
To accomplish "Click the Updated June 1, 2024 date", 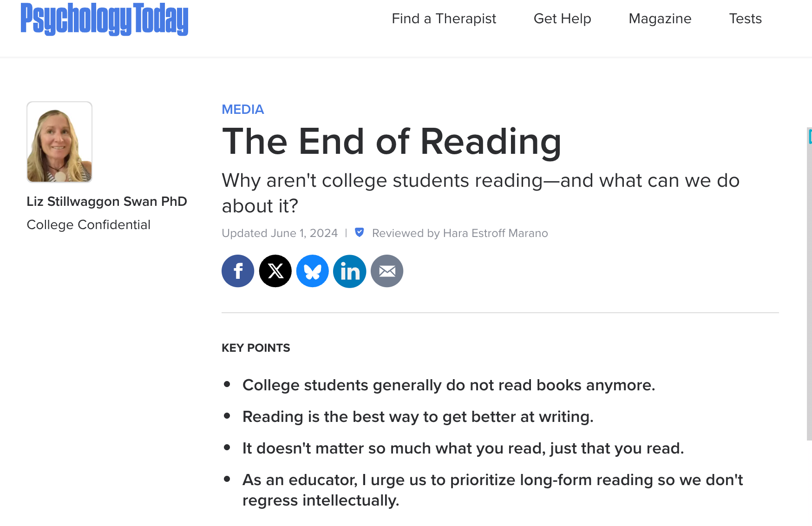I will pyautogui.click(x=280, y=233).
